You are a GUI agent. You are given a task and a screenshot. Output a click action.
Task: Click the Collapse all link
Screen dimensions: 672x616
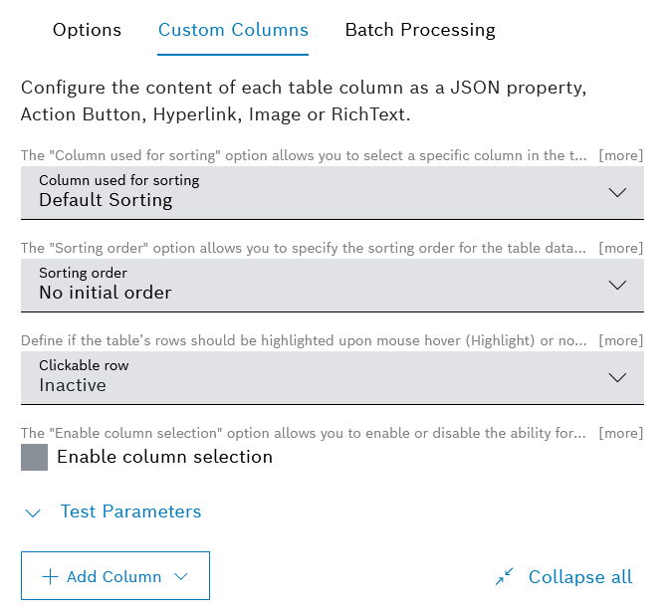pyautogui.click(x=579, y=577)
